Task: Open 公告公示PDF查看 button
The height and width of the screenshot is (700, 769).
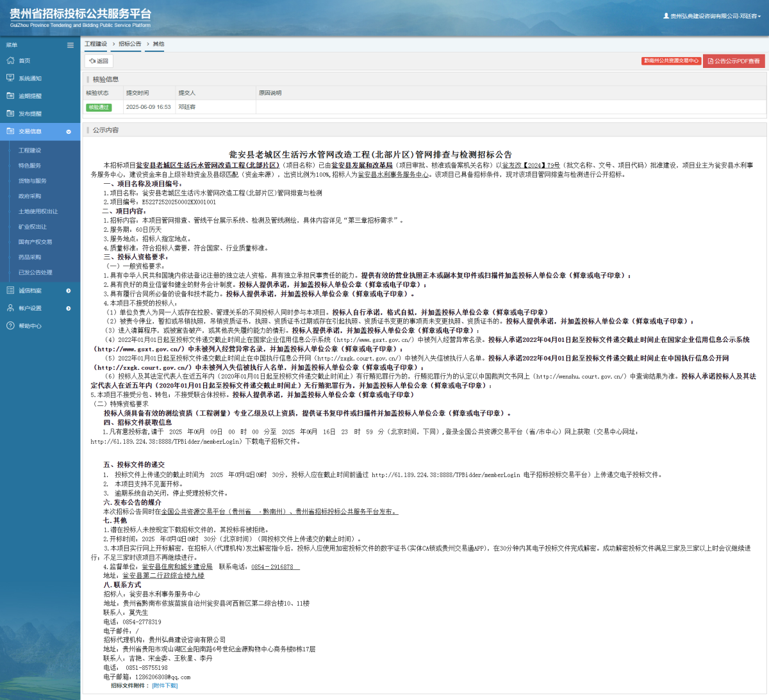Action: pos(734,61)
